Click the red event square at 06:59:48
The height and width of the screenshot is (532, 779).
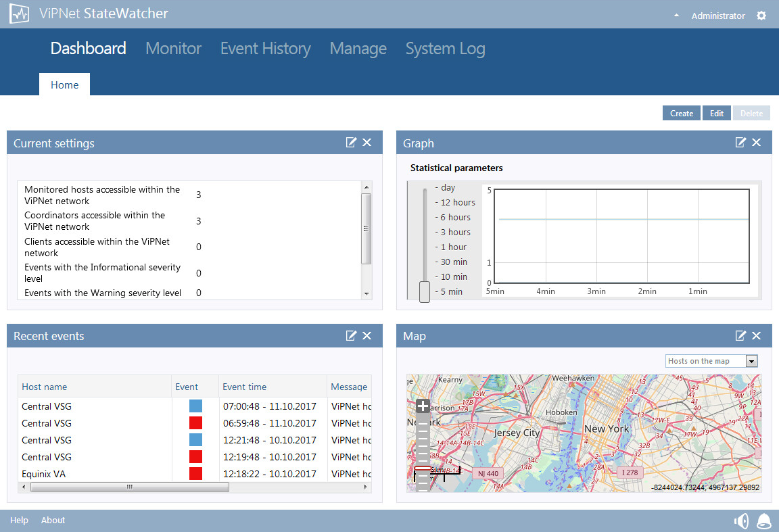[195, 423]
